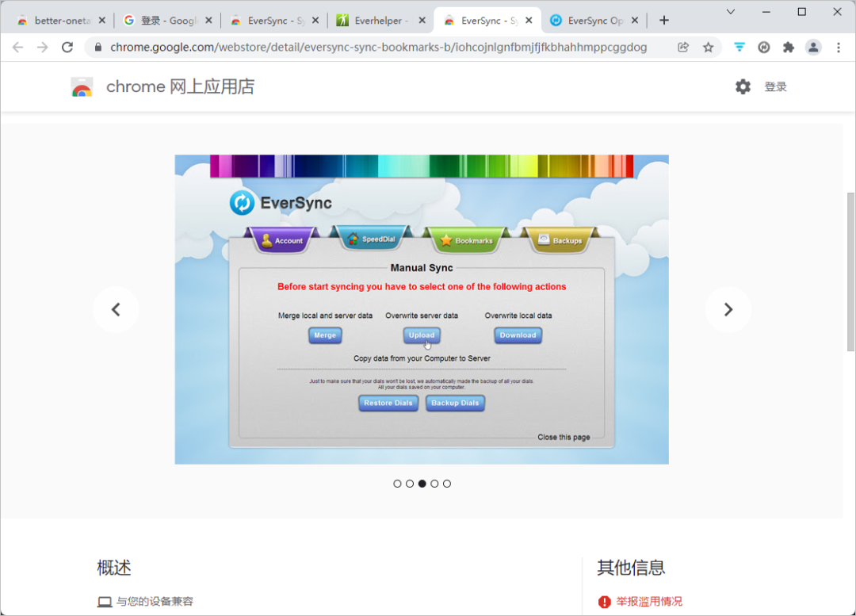Click the EverSync screenshot image
This screenshot has width=856, height=616.
pos(422,310)
